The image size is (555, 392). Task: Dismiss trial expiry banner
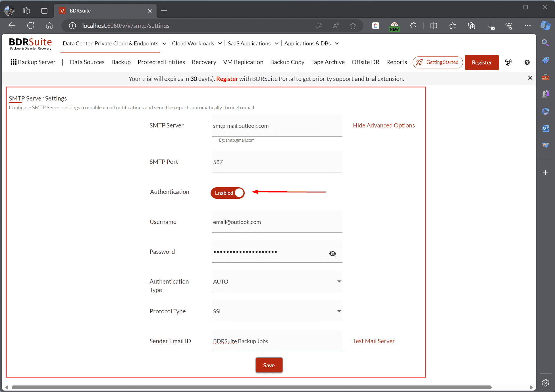(530, 78)
